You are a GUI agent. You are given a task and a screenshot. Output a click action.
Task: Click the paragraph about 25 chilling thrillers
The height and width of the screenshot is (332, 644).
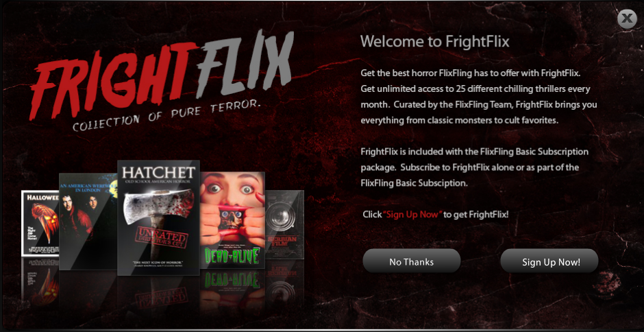coord(478,97)
